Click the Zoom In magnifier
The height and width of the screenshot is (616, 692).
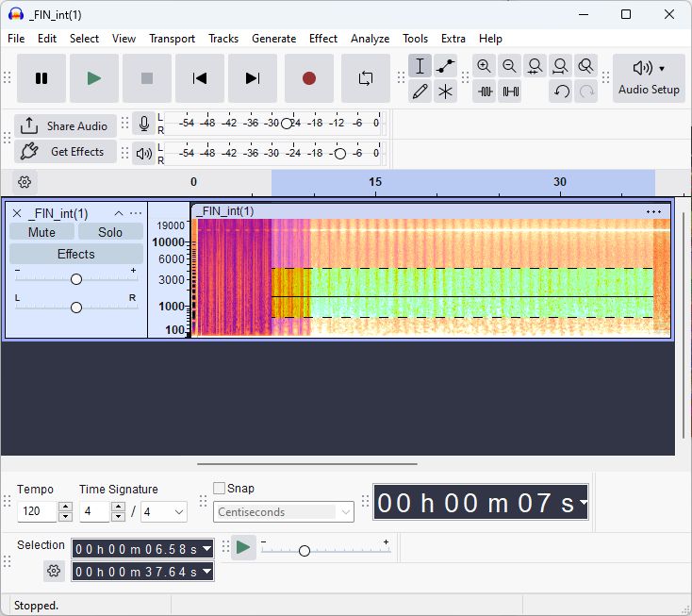484,66
